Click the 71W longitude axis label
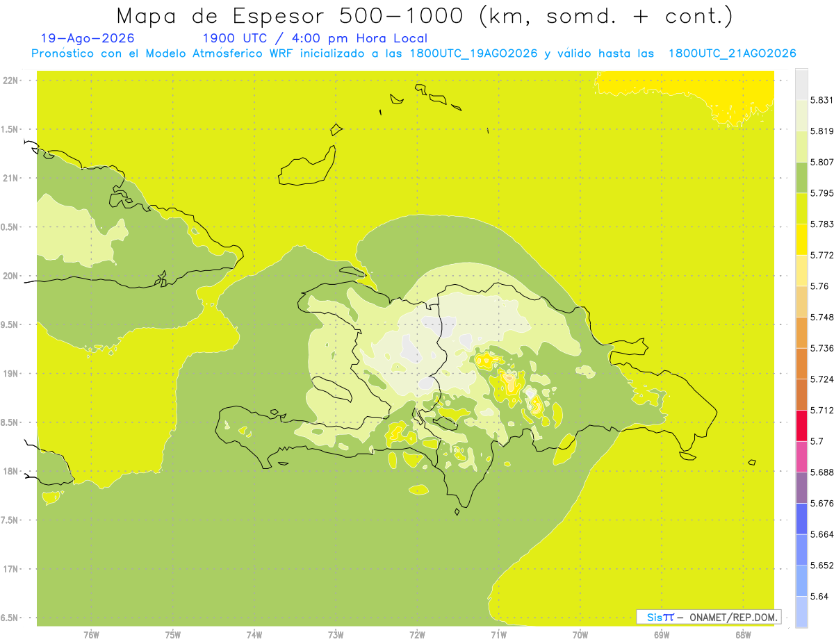The height and width of the screenshot is (644, 834). [498, 635]
